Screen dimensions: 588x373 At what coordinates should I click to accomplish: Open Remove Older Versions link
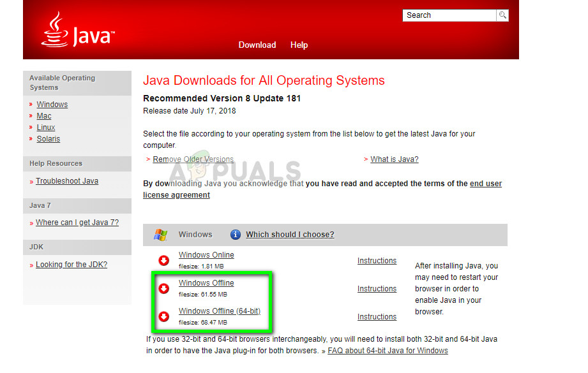pyautogui.click(x=193, y=159)
